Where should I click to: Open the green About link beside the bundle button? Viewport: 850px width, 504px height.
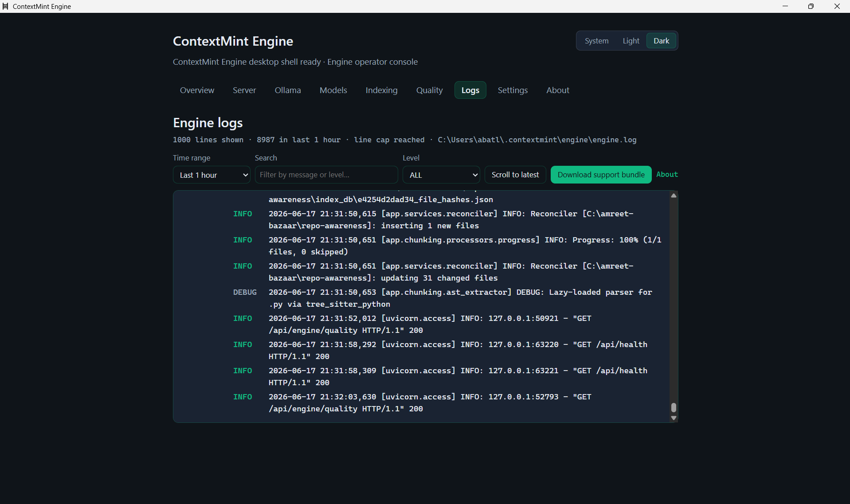(x=667, y=174)
